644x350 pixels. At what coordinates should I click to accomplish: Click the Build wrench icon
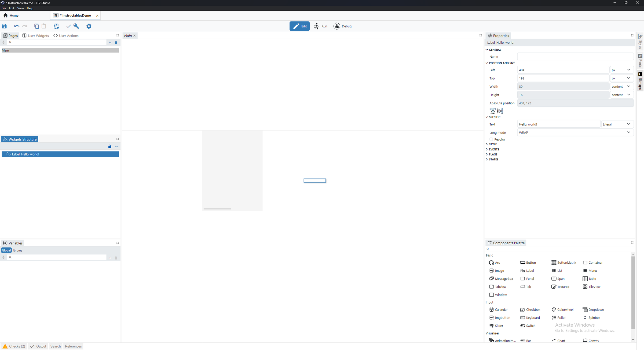[76, 26]
